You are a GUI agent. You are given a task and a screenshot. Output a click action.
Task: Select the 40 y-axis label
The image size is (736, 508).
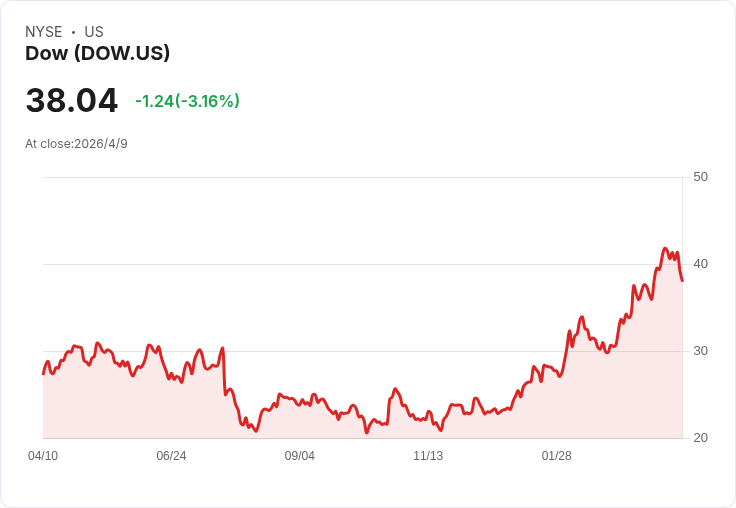pyautogui.click(x=700, y=264)
